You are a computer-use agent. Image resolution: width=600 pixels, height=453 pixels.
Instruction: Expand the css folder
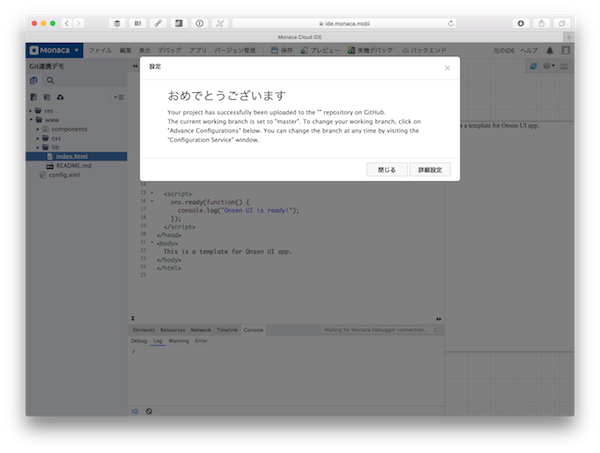coord(38,138)
